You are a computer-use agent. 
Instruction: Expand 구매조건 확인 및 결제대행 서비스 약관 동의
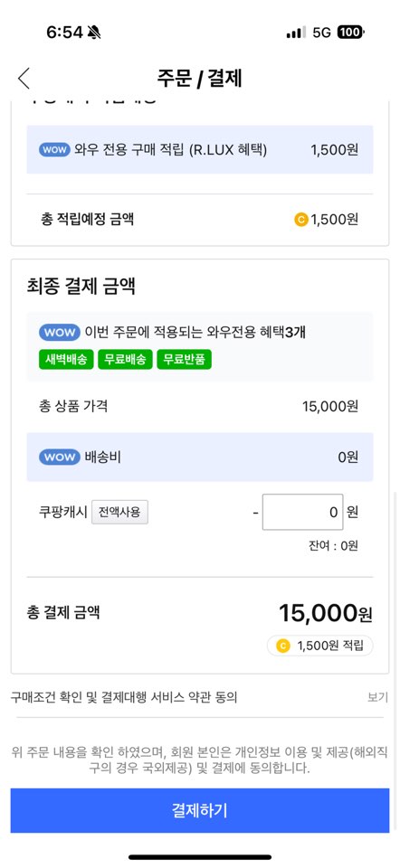(124, 697)
